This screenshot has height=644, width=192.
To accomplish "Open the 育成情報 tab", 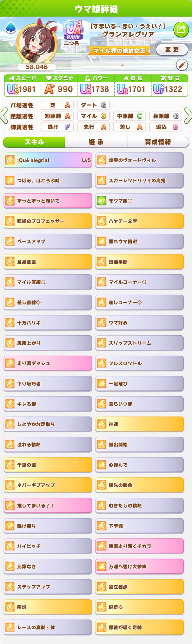I will 158,142.
